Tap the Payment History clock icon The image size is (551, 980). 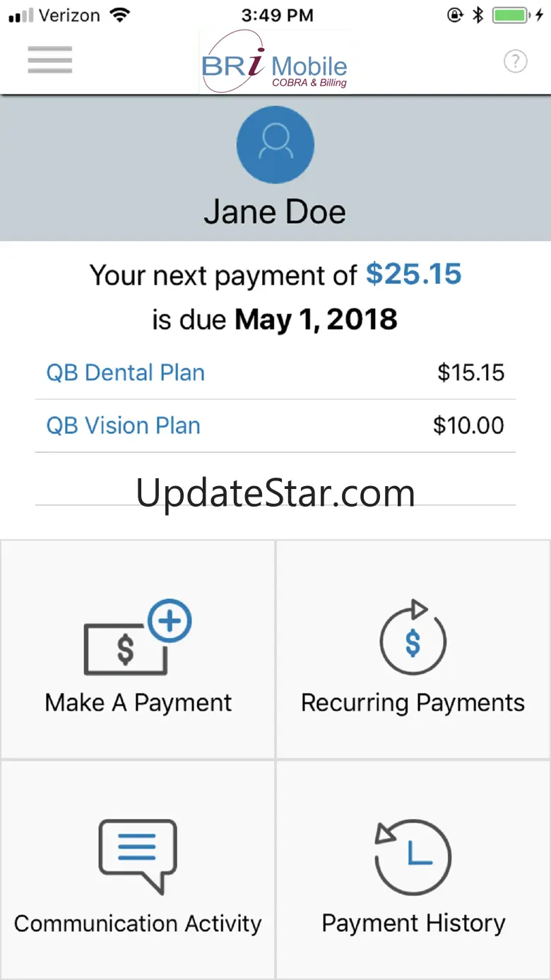pyautogui.click(x=413, y=856)
